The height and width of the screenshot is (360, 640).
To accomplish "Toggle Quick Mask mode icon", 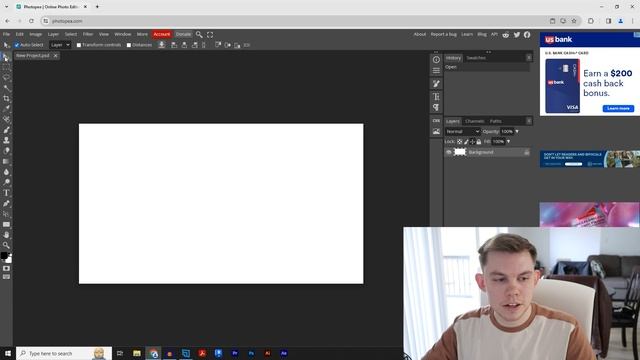I will click(x=6, y=269).
